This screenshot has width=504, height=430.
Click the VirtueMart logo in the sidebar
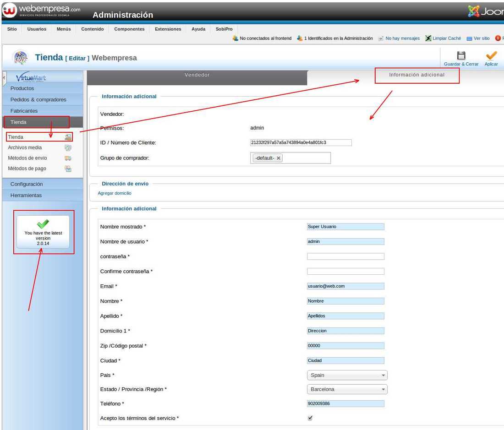31,77
